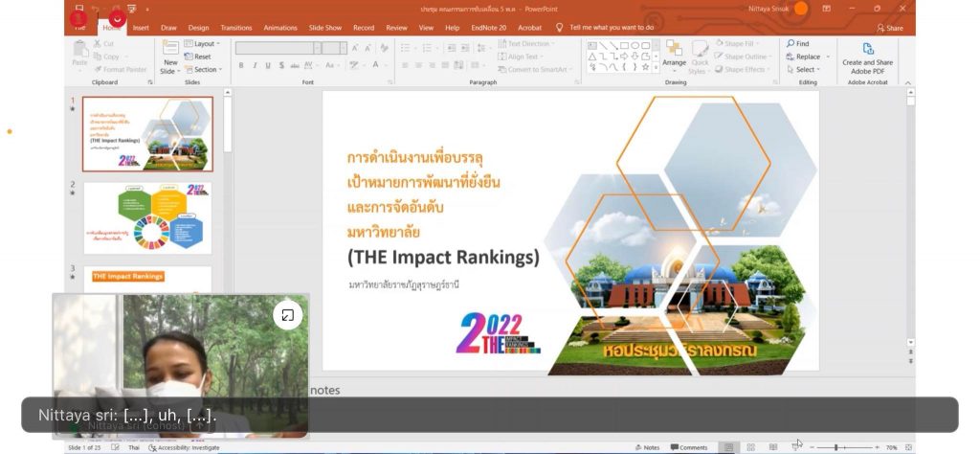Image resolution: width=980 pixels, height=454 pixels.
Task: Open the Slide Show tab
Action: click(x=325, y=28)
